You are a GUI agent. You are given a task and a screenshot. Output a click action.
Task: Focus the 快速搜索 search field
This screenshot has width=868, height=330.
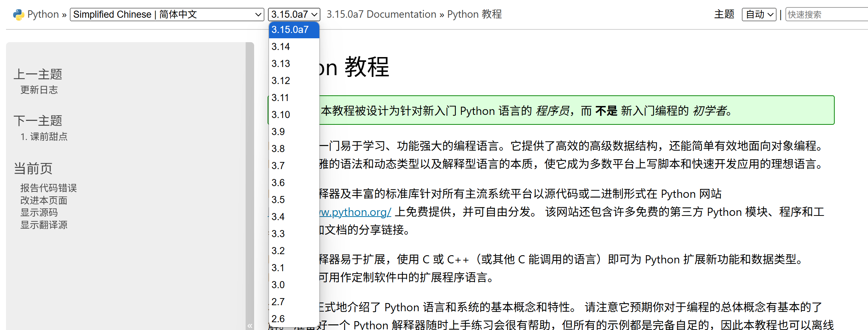pyautogui.click(x=827, y=15)
